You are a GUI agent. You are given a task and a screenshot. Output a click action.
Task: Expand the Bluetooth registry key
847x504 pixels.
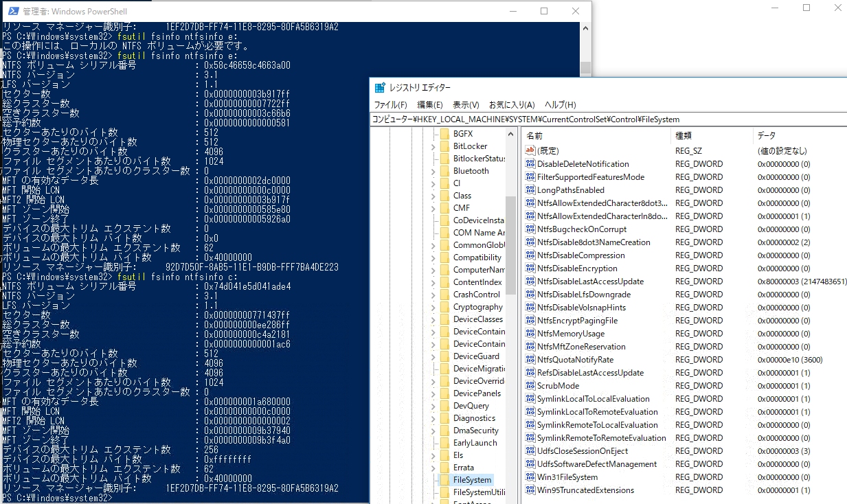(433, 171)
